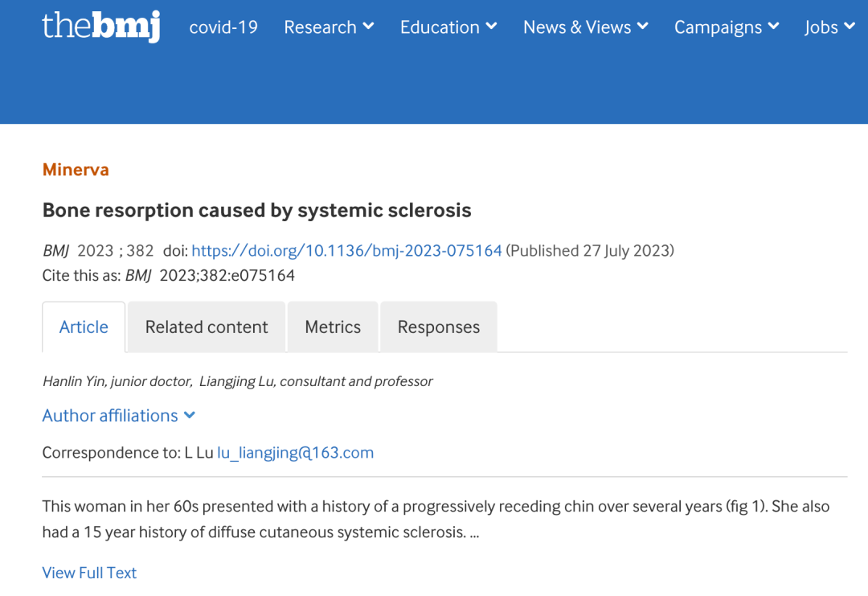
Task: Expand the Jobs dropdown chevron
Action: [850, 26]
